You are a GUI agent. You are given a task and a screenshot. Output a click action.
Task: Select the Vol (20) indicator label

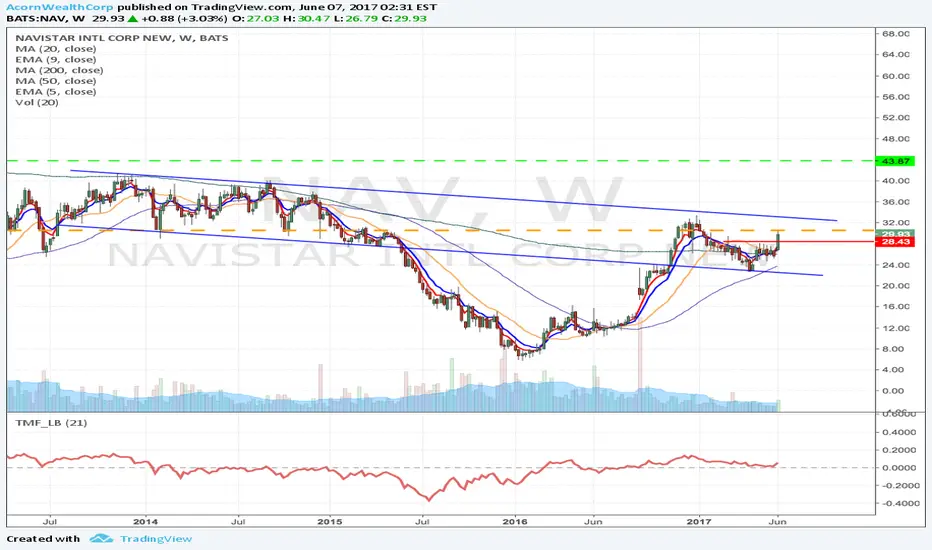click(x=37, y=102)
